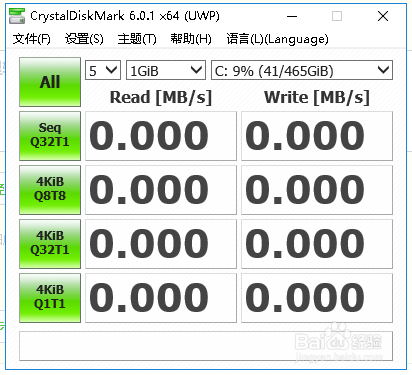Start the Seq Q32T1 test

(x=50, y=136)
